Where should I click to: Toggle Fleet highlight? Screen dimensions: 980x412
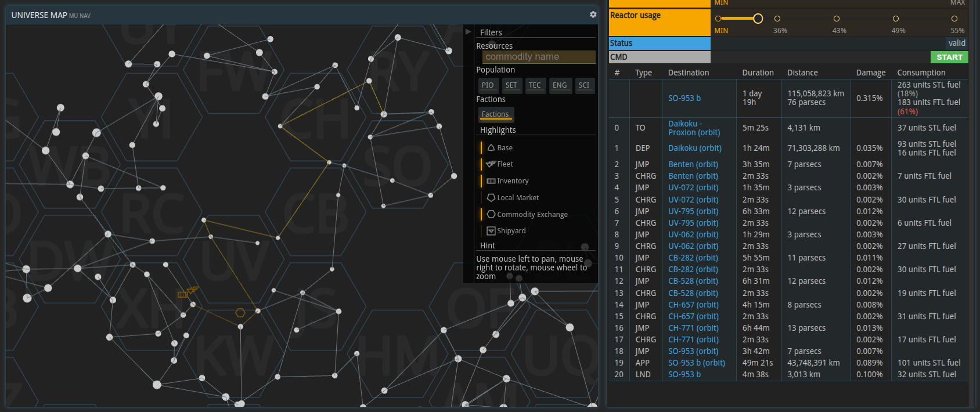(499, 164)
